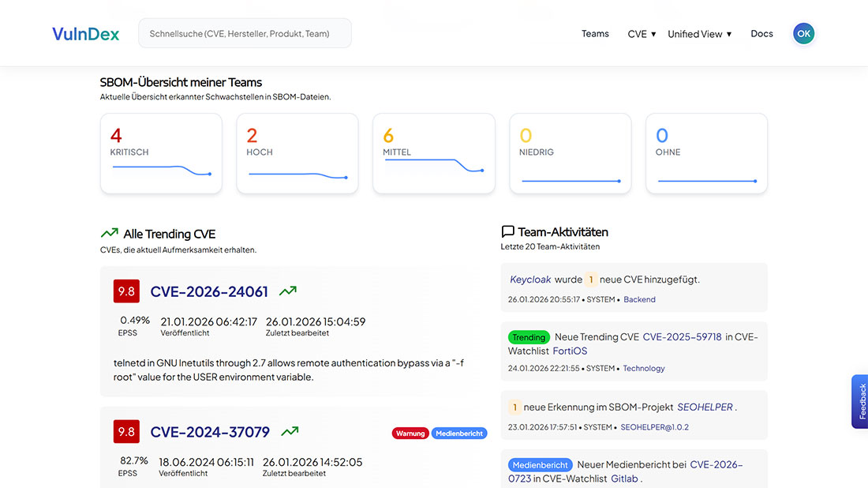Viewport: 868px width, 488px height.
Task: Follow the CVE-2025-59718 link
Action: (682, 336)
